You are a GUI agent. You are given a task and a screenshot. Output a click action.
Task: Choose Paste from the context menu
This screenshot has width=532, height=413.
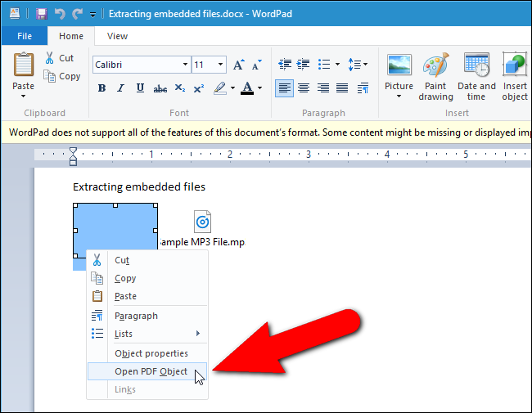point(147,296)
